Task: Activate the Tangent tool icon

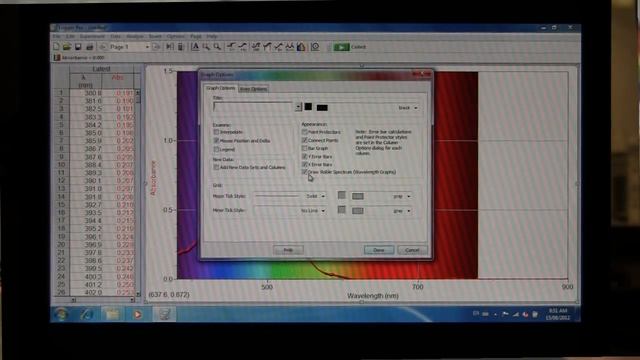Action: coord(243,47)
